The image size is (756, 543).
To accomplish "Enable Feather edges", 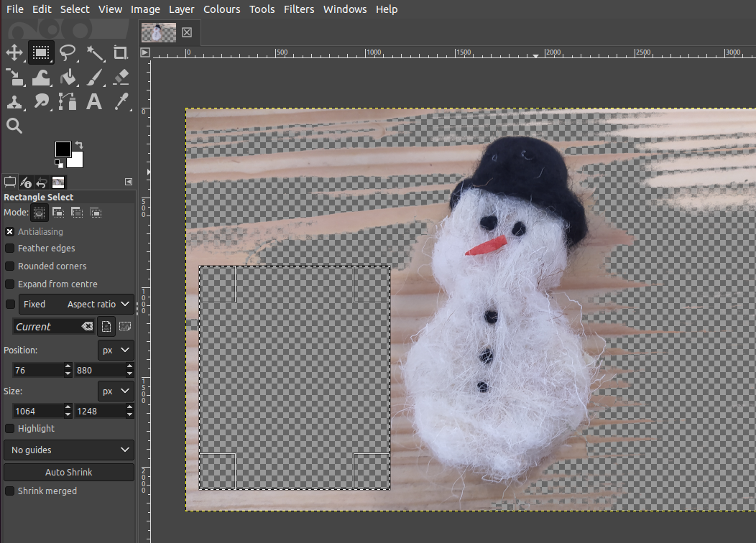I will click(9, 248).
